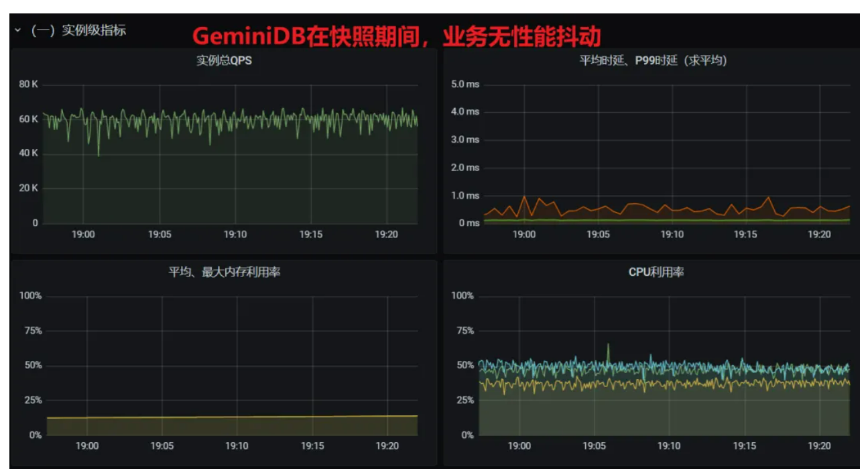Click the 19:10 tick in latency panel
The image size is (868, 475).
(672, 235)
